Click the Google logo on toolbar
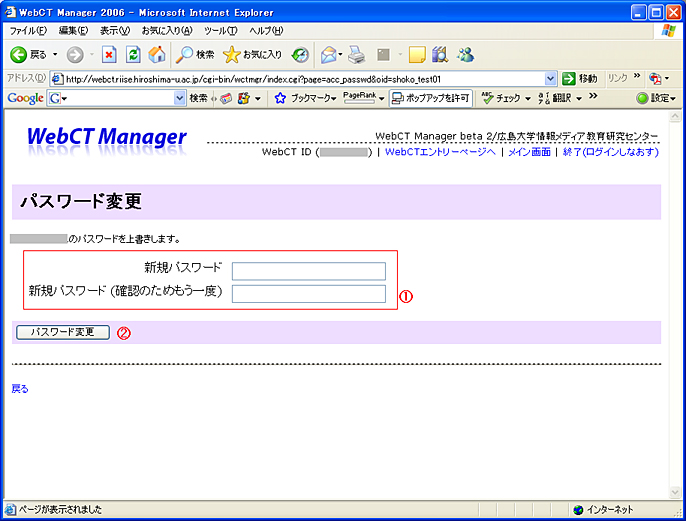 (x=25, y=98)
